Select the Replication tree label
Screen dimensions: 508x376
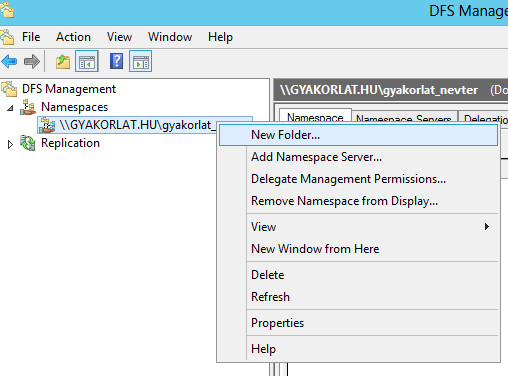pyautogui.click(x=70, y=143)
